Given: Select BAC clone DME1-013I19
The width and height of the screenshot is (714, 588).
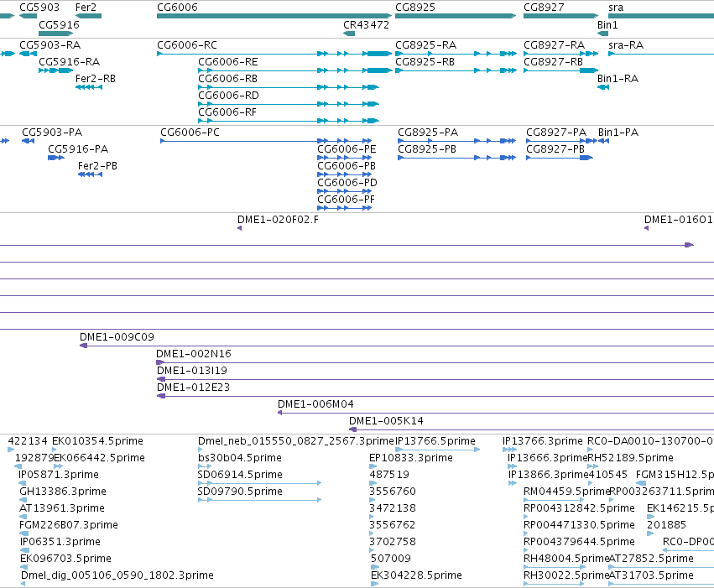Looking at the screenshot, I should [191, 371].
